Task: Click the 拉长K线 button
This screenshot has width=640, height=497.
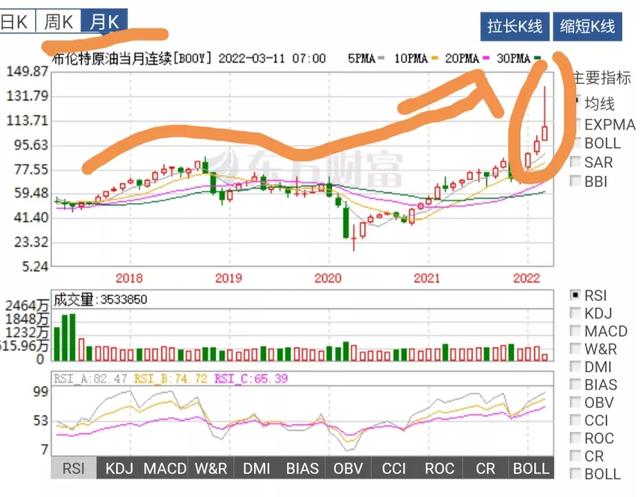Action: 514,26
